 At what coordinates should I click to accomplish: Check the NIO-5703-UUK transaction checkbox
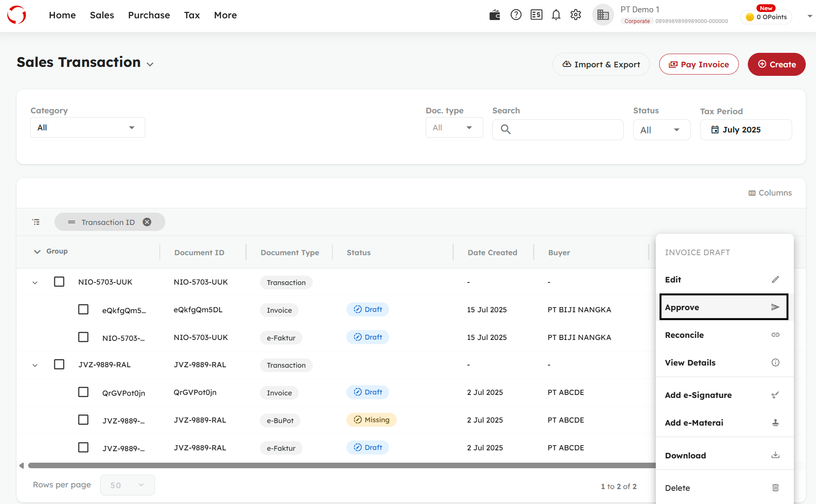click(59, 282)
